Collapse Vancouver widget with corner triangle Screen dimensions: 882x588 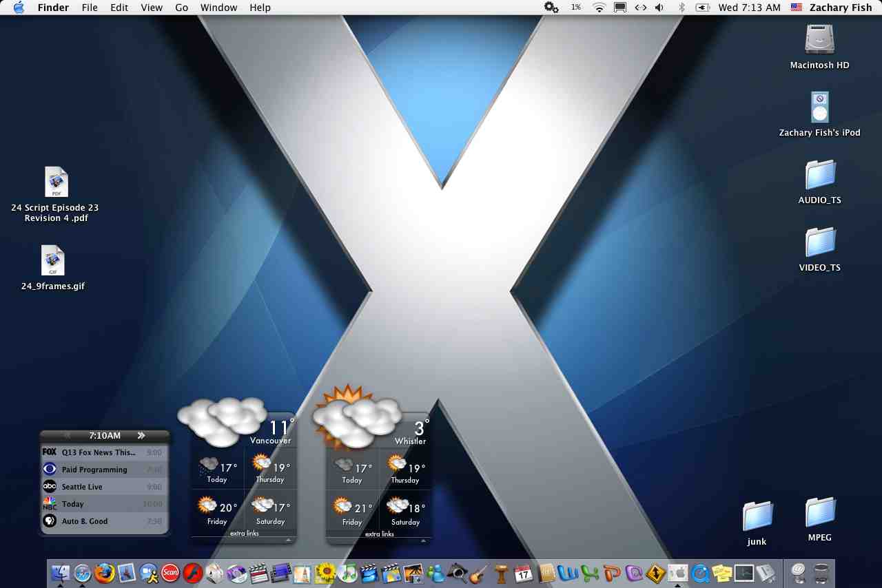[x=289, y=540]
